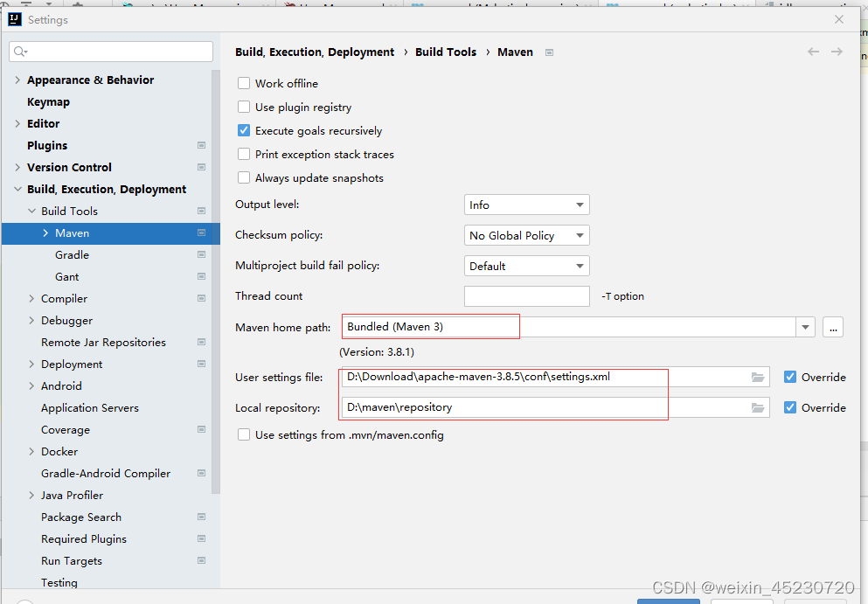Click project-level icon next to Run Targets
The image size is (868, 604).
202,561
